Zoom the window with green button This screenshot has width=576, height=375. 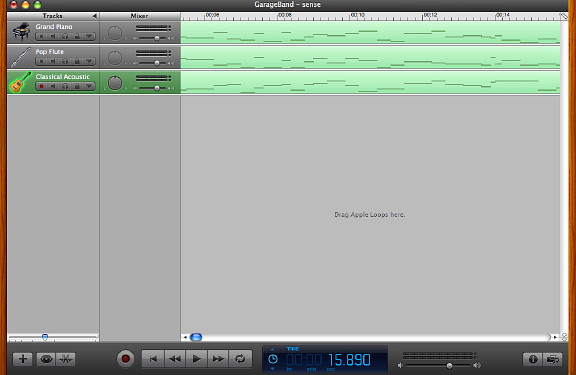(37, 5)
